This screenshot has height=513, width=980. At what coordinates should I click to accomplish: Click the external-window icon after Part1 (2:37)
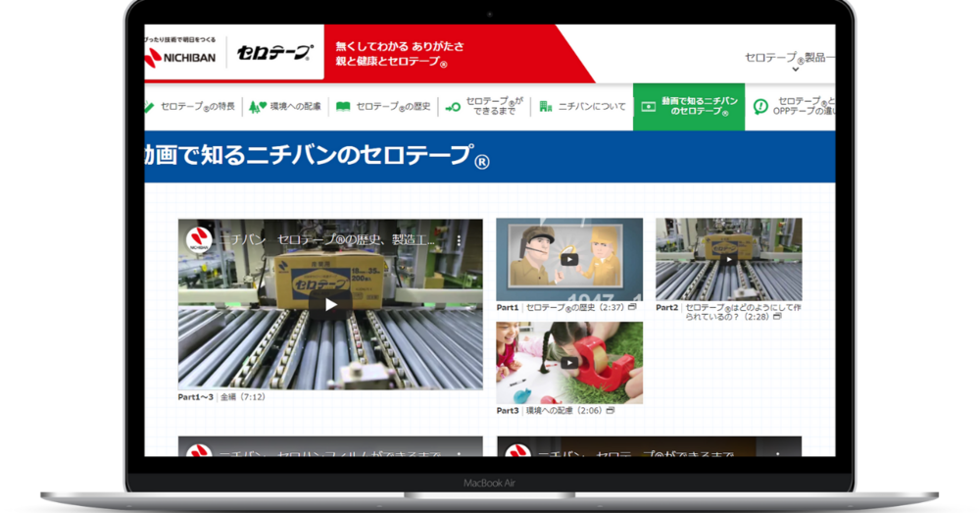(632, 307)
